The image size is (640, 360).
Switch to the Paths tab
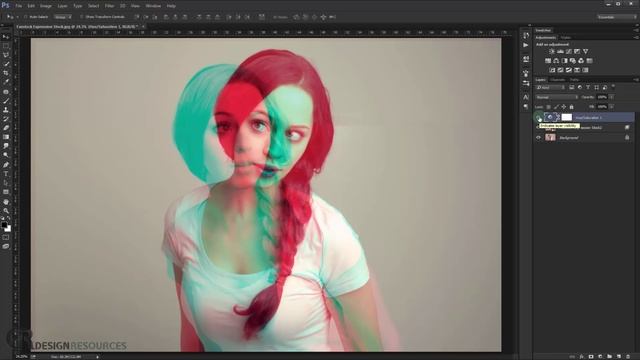click(x=574, y=80)
